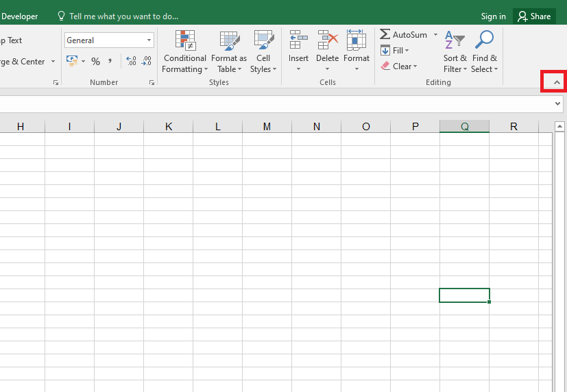Click the Delete cells icon
567x392 pixels.
(x=328, y=41)
